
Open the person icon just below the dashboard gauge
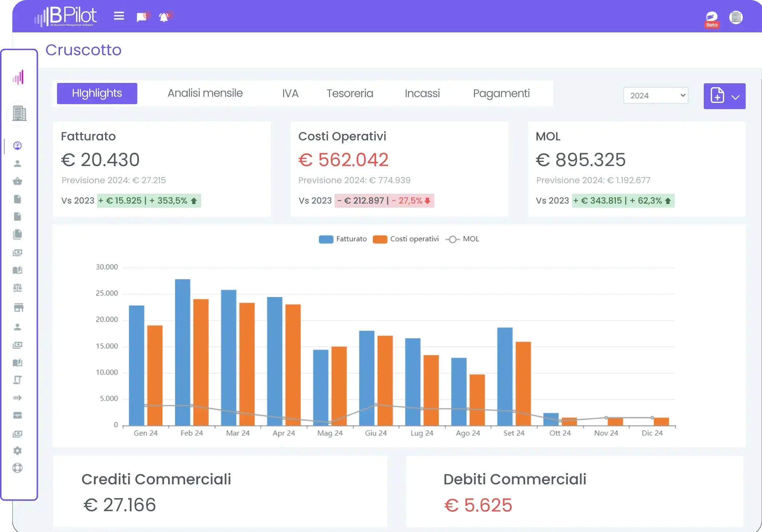[x=17, y=163]
